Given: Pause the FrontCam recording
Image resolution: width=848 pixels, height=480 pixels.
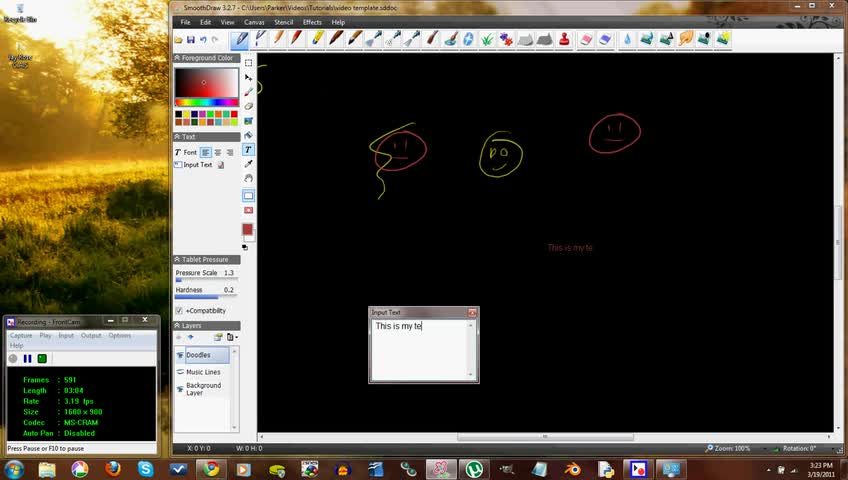Looking at the screenshot, I should point(28,358).
